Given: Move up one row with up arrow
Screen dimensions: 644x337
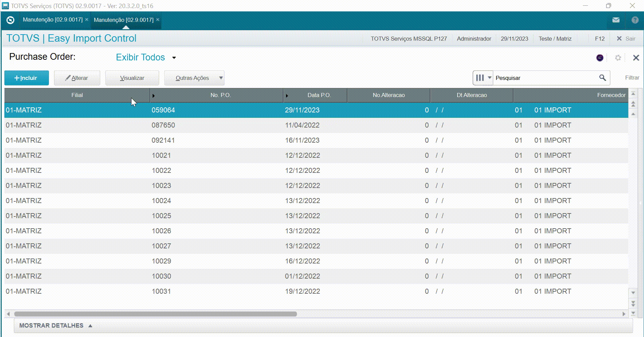Looking at the screenshot, I should [x=633, y=114].
